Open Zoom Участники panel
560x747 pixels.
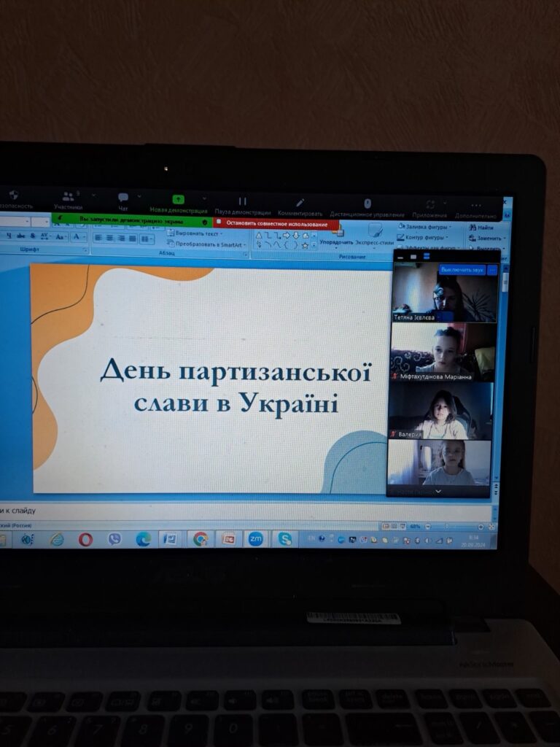(68, 200)
